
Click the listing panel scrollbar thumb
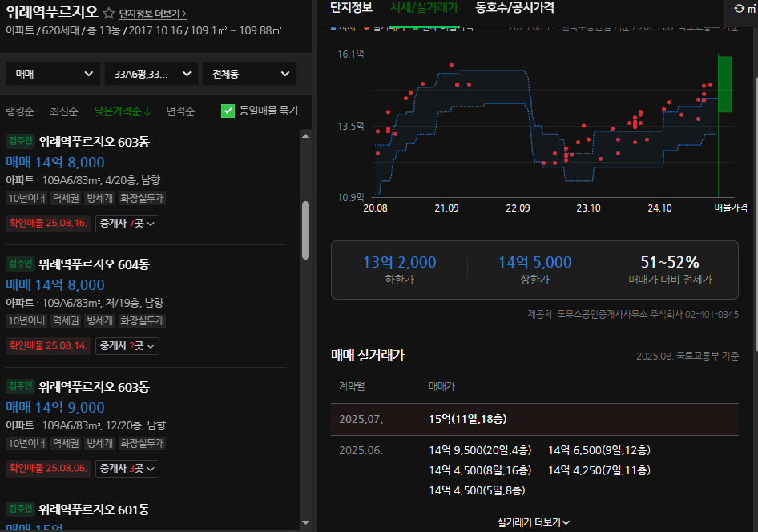(x=305, y=231)
